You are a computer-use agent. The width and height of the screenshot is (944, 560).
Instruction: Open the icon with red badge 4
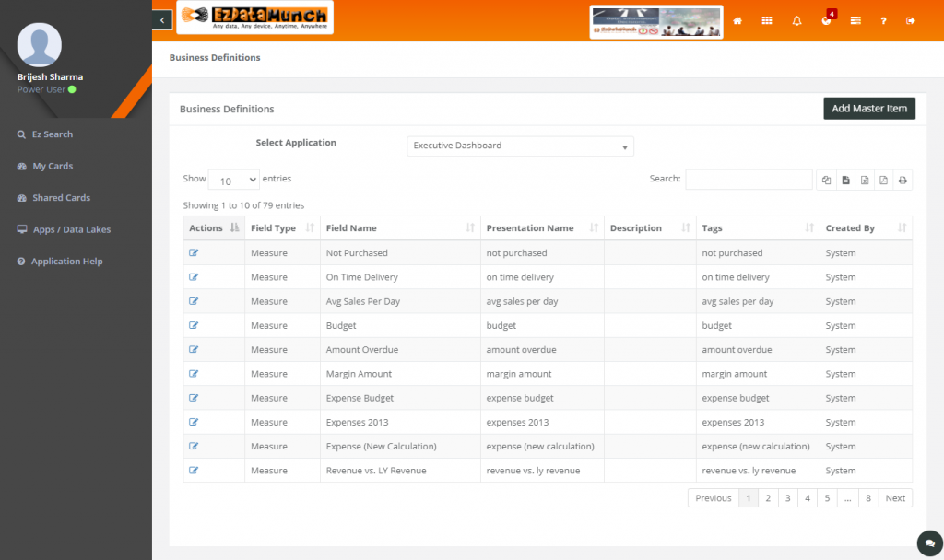click(x=828, y=19)
